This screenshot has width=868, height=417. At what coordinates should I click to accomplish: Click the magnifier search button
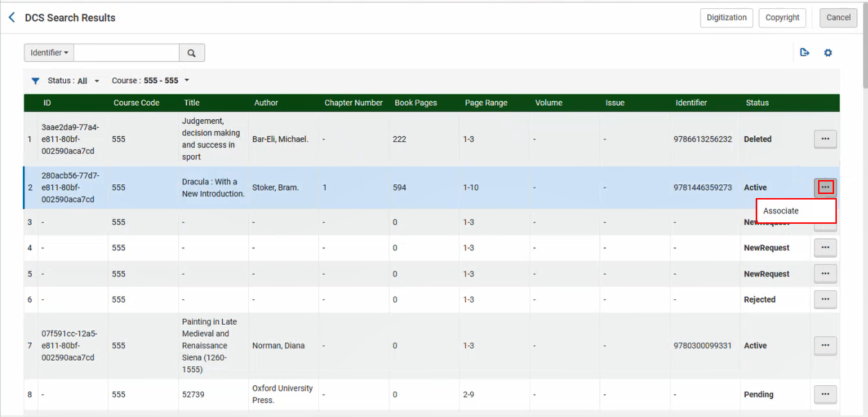(x=192, y=53)
